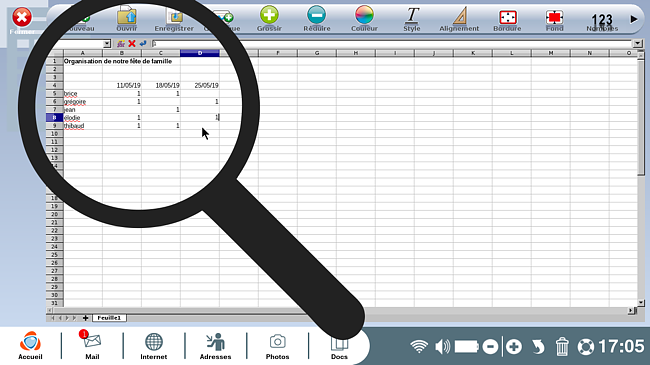Open the Style text options

412,18
